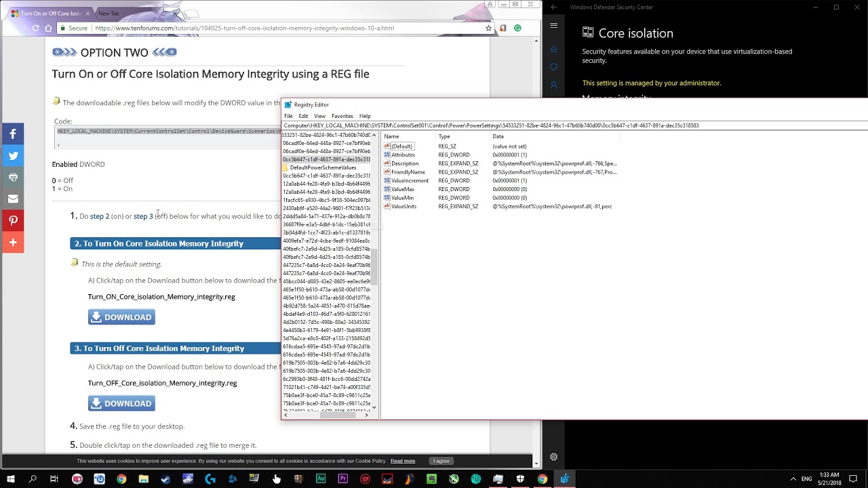Go back in Windows Defender Security Center
The height and width of the screenshot is (488, 868).
(x=554, y=7)
